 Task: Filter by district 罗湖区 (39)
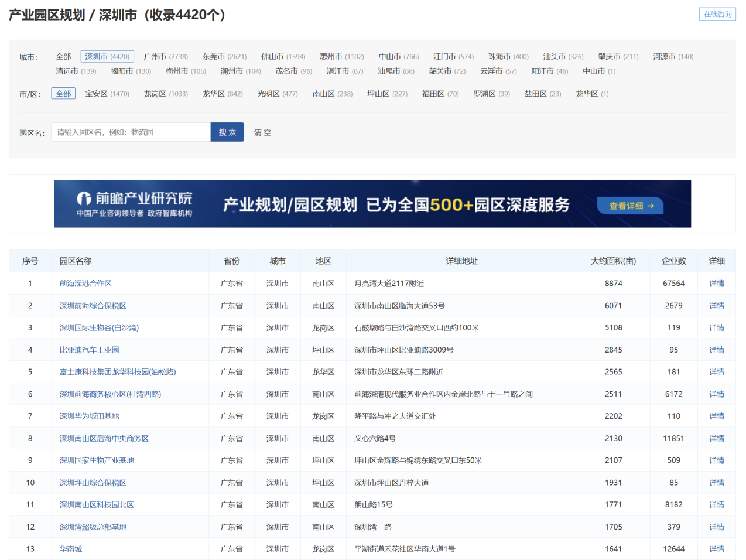coord(492,94)
